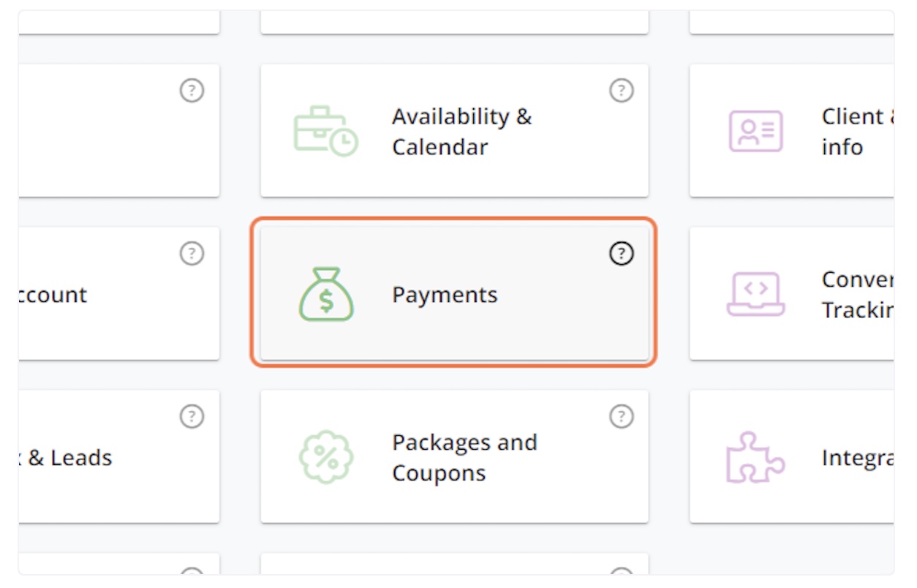917x588 pixels.
Task: Select the Availability & Calendar text
Action: (461, 132)
